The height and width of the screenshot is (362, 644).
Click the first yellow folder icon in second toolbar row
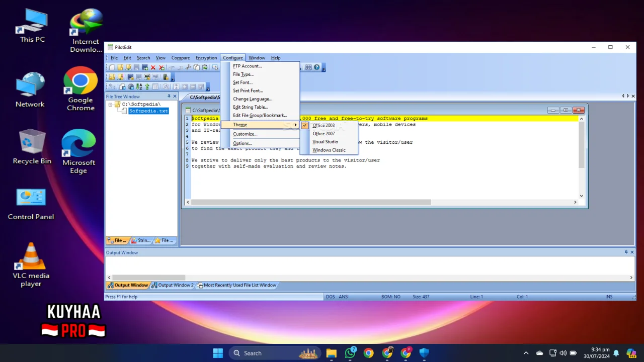pyautogui.click(x=112, y=77)
